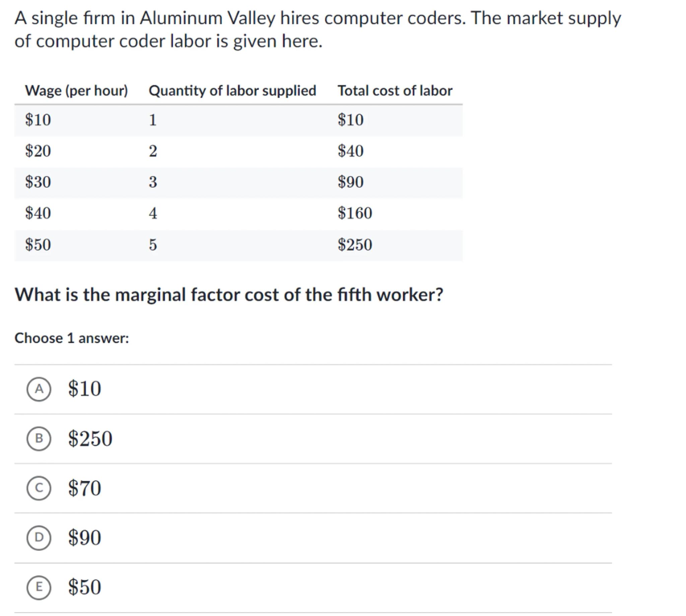Click the $250 answer choice text
The height and width of the screenshot is (616, 686).
(x=90, y=438)
